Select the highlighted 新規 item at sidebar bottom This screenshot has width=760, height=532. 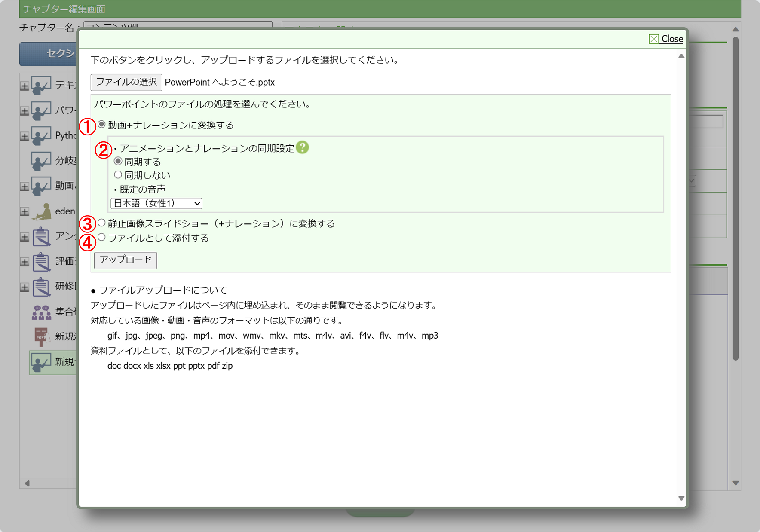tap(53, 362)
